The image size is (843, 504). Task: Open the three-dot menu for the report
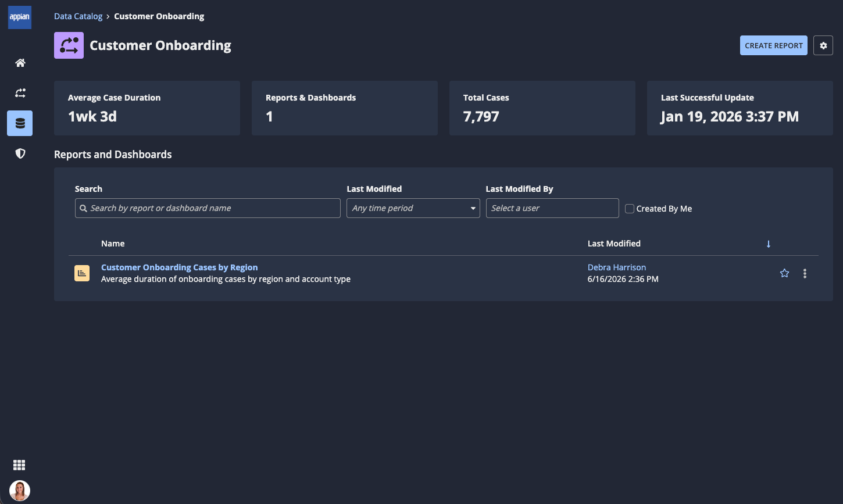coord(805,273)
